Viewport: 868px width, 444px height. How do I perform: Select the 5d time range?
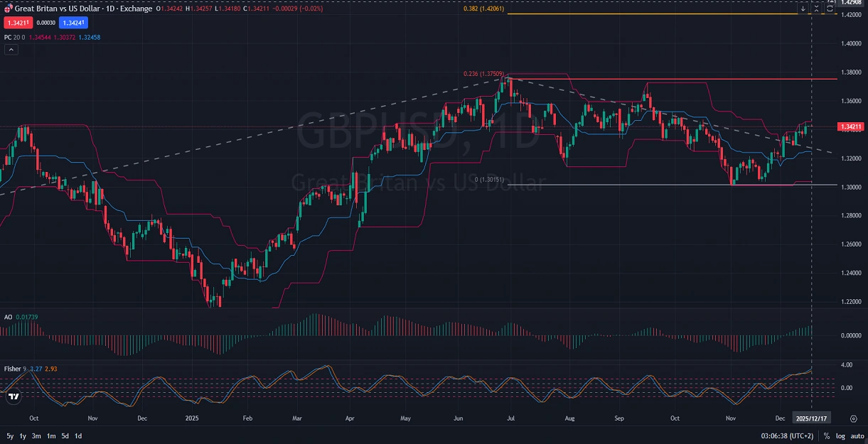[x=65, y=435]
